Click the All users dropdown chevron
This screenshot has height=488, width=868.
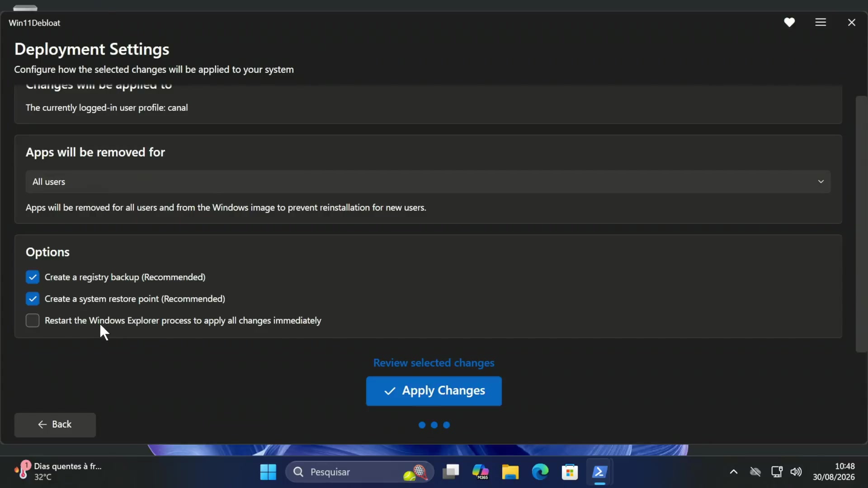click(821, 182)
